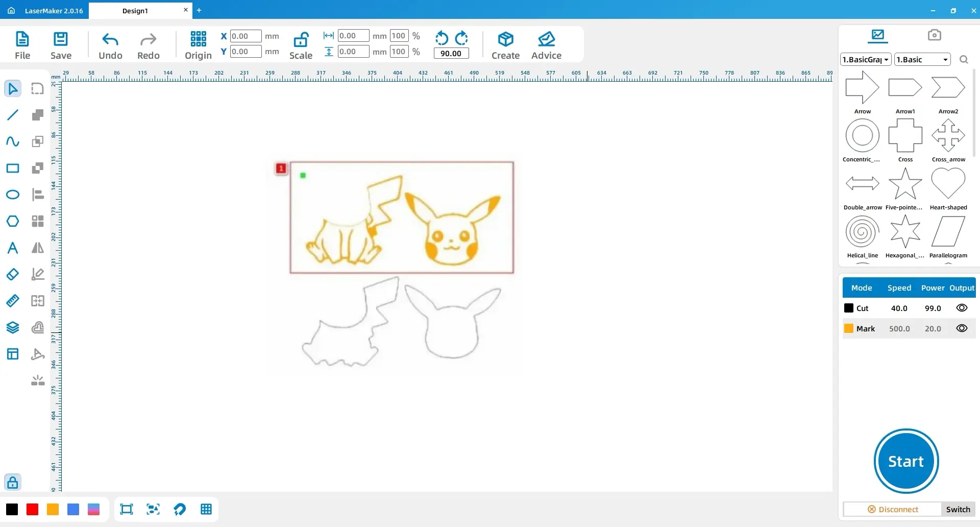
Task: Click the mirror flip tool icon
Action: point(38,248)
